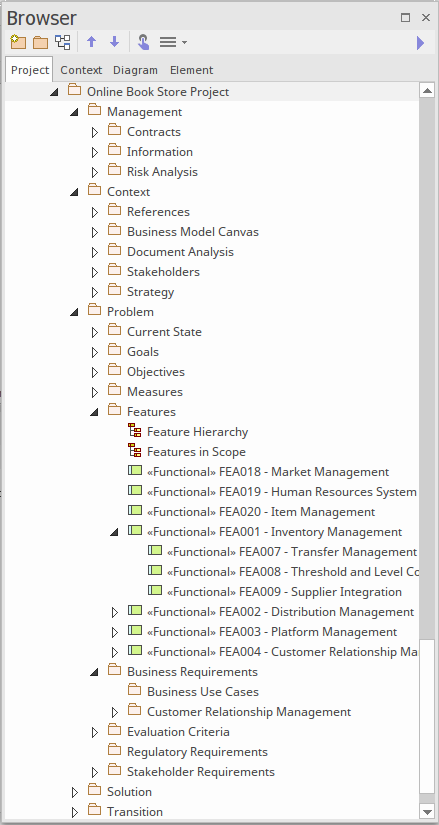Click the Strategy folder icon
This screenshot has width=439, height=825.
(114, 290)
